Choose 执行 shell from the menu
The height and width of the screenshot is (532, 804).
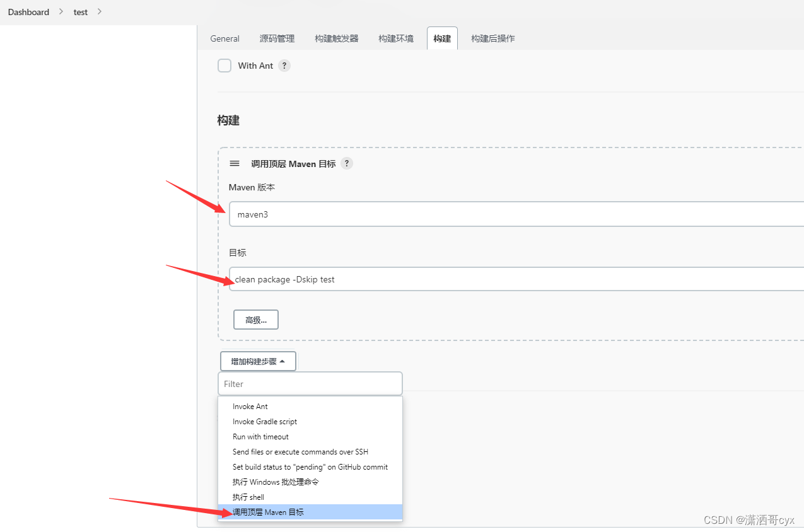click(310, 497)
